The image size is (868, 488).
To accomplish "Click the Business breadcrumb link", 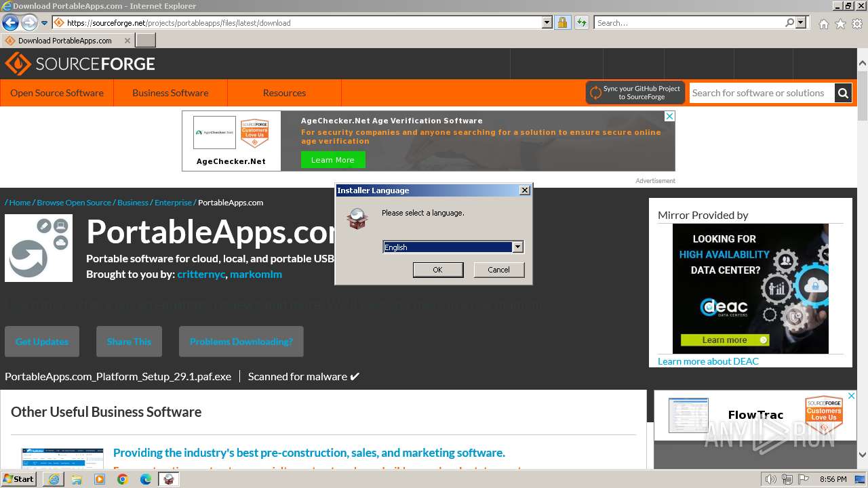I will click(x=133, y=203).
